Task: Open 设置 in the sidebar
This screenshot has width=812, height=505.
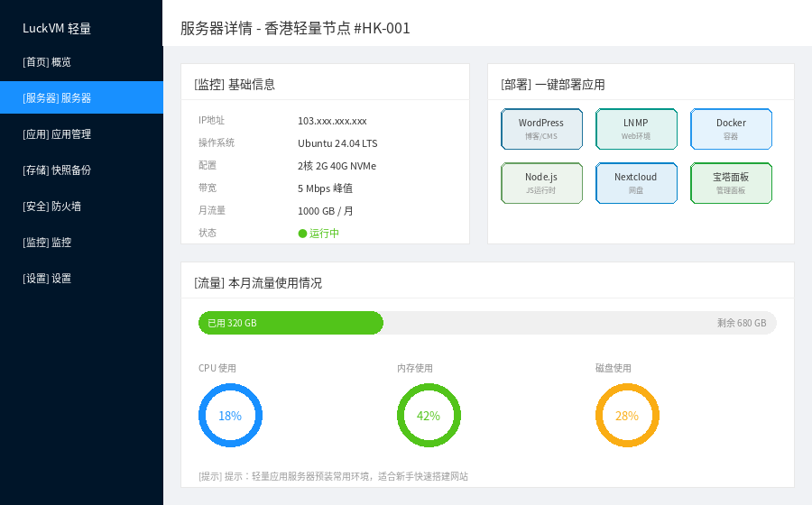Action: tap(81, 278)
